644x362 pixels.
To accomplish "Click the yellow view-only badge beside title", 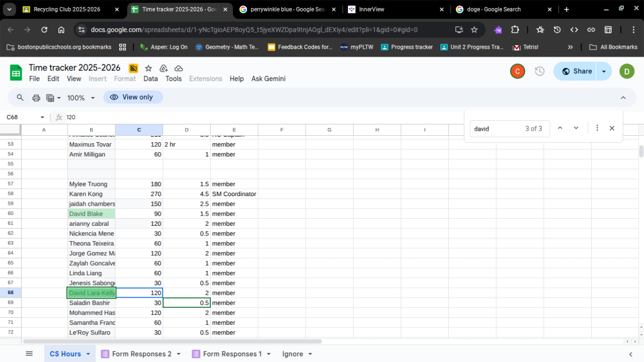I will 133,68.
